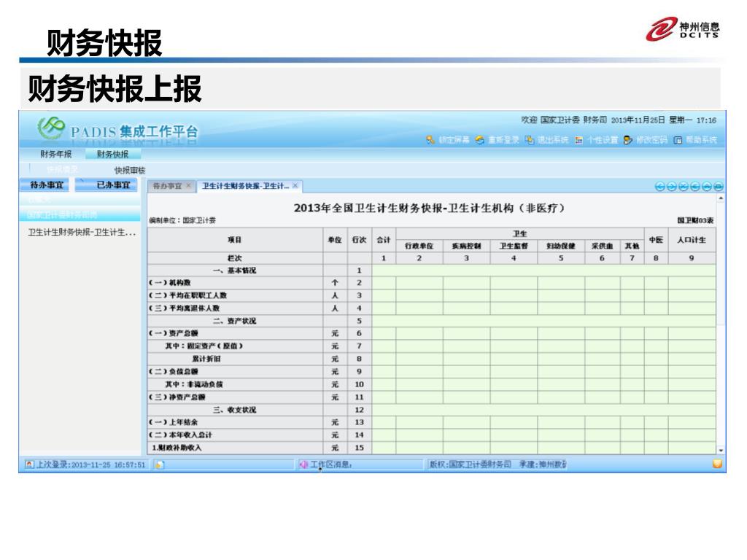
Task: Switch to the 待办事宜 content tab
Action: (x=168, y=186)
